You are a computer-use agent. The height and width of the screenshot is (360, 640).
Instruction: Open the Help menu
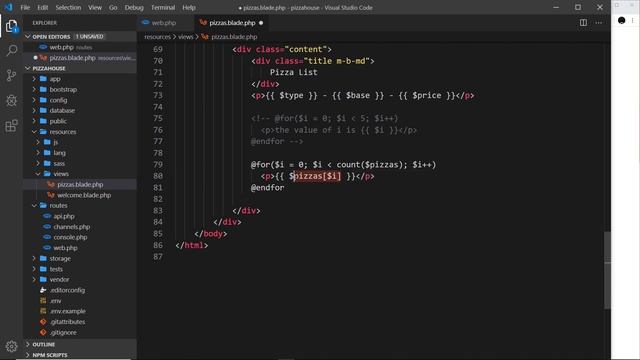click(x=189, y=7)
